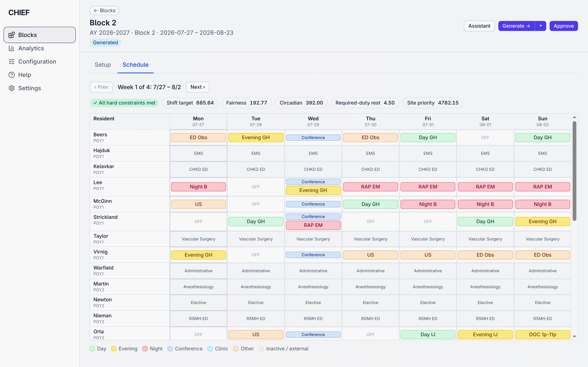Select Lee's Thursday RAP EM shift
The image size is (588, 367).
pyautogui.click(x=370, y=187)
